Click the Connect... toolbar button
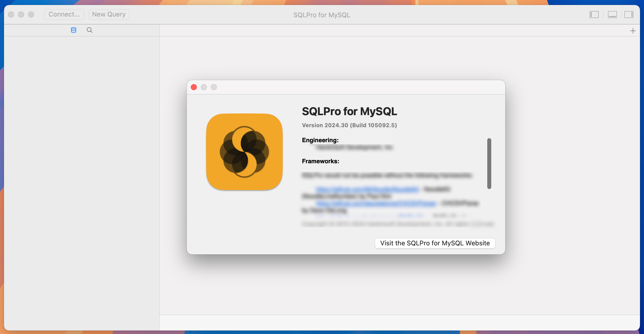 [64, 14]
